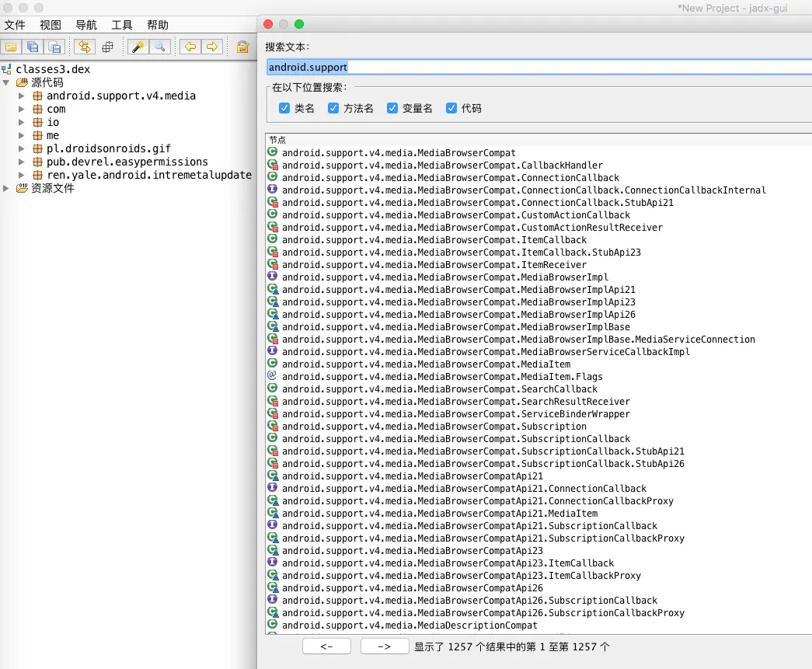The image size is (812, 669).
Task: Select SubscriptionCallback.StubApi26 result row
Action: (538, 463)
